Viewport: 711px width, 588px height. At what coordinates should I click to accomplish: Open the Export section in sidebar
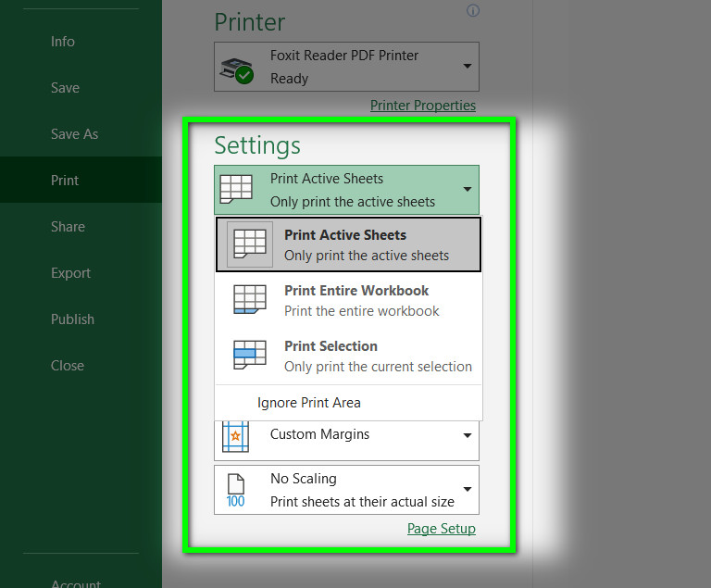pos(70,273)
